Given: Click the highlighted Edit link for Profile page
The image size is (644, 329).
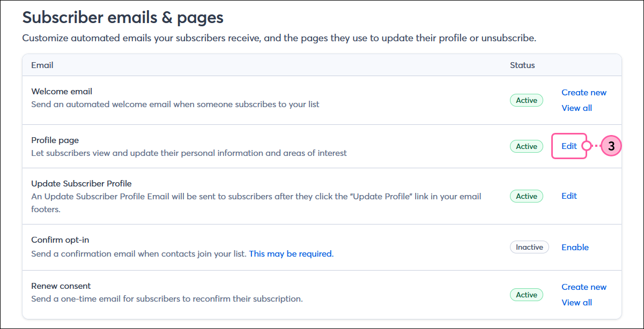Looking at the screenshot, I should point(569,146).
